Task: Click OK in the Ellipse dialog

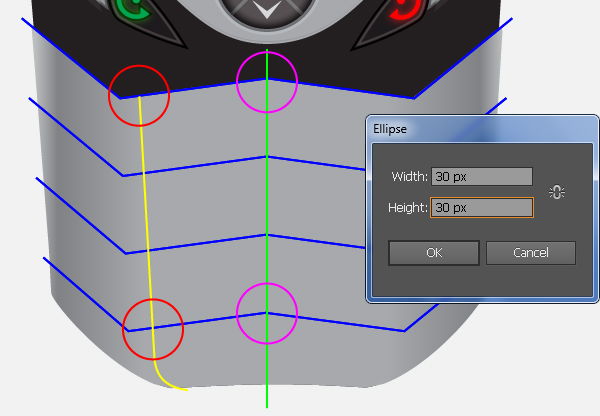Action: 434,253
